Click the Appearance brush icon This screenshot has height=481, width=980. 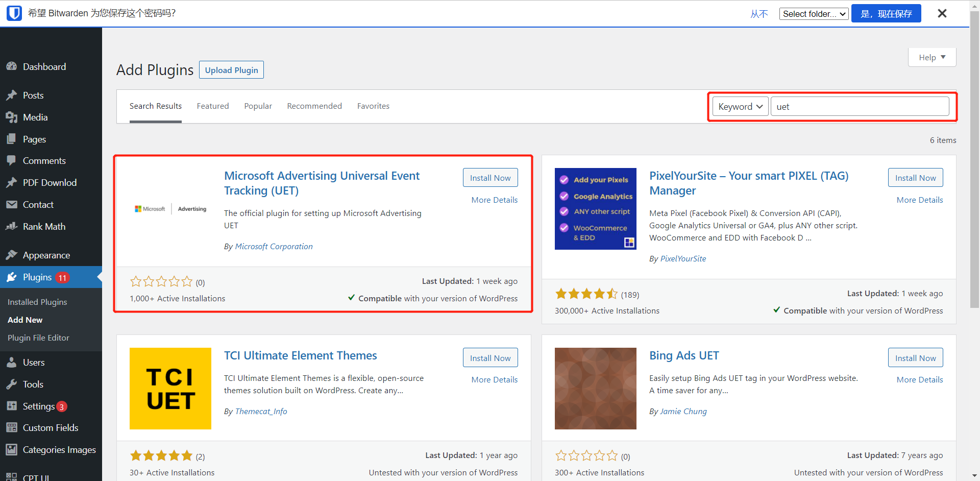[12, 255]
